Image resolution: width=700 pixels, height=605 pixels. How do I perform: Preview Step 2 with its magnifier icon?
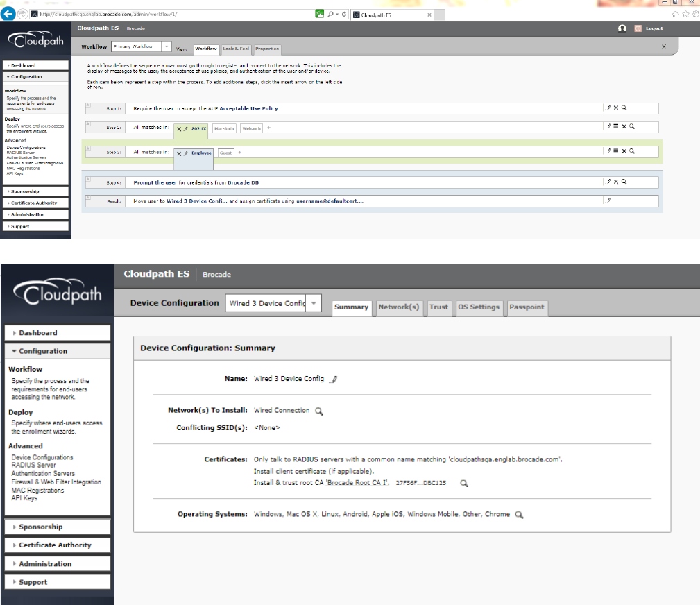pyautogui.click(x=632, y=126)
